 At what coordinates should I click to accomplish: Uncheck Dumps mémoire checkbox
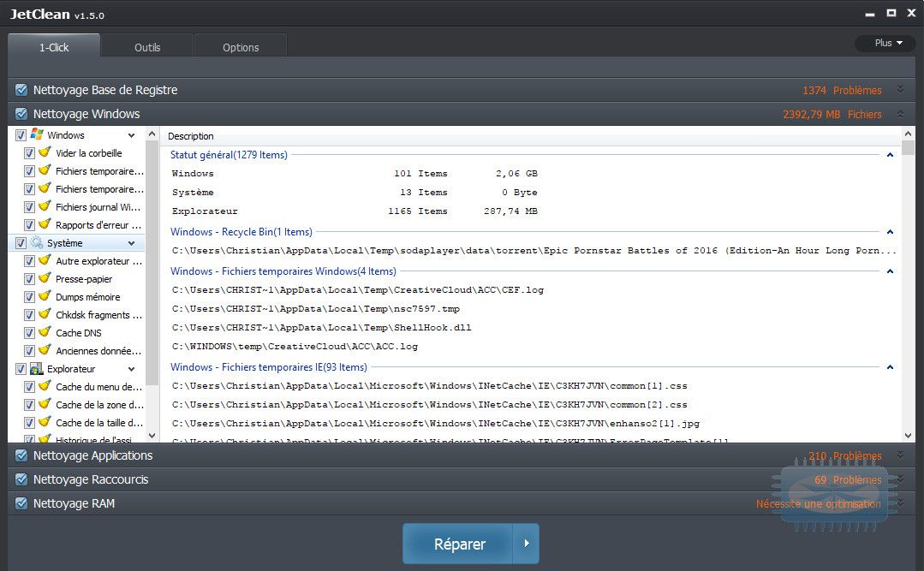[x=29, y=297]
